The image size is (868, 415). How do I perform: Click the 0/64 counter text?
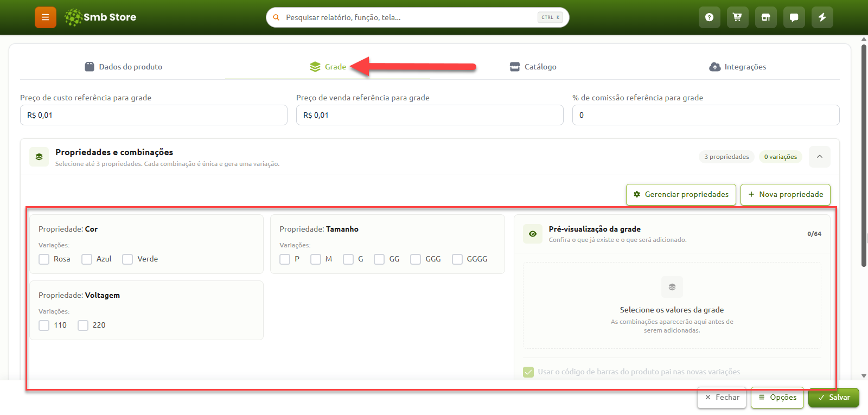pyautogui.click(x=814, y=234)
